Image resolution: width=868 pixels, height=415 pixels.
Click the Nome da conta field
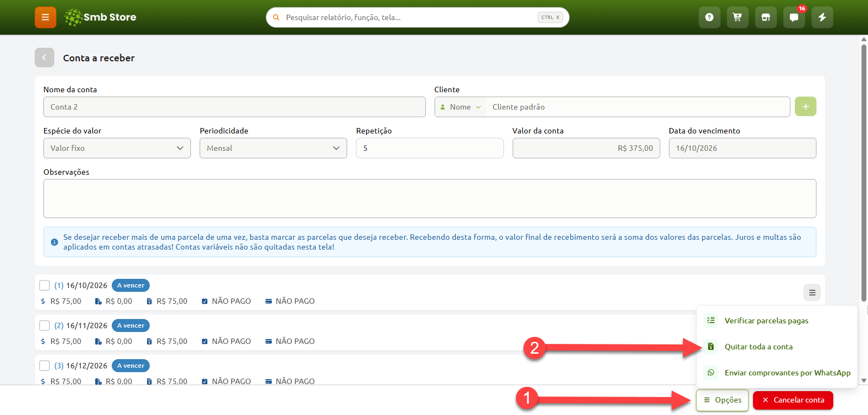234,107
